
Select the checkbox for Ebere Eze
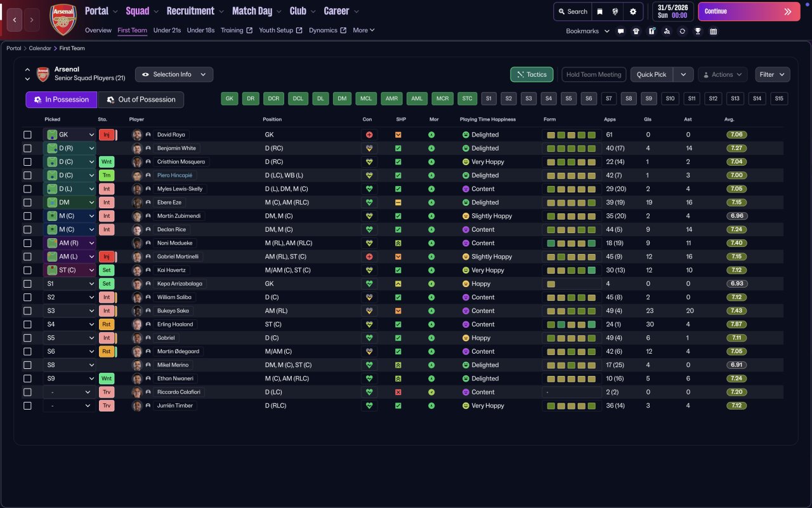[x=27, y=203]
